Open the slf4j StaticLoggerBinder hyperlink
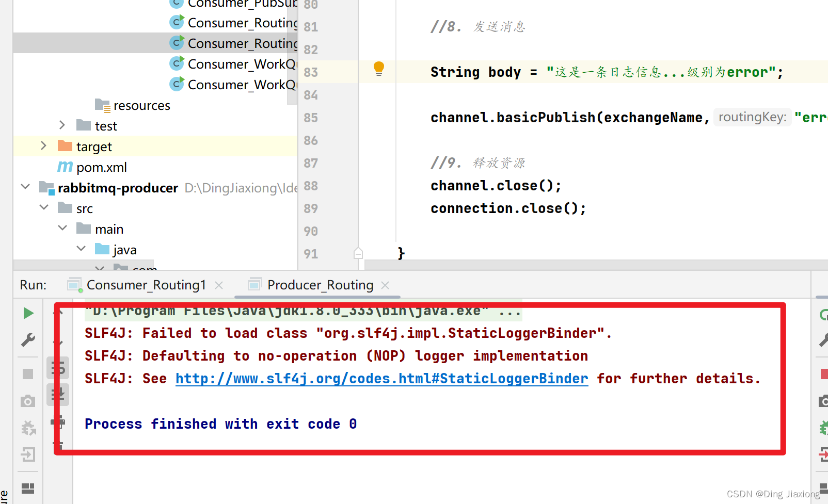Image resolution: width=828 pixels, height=504 pixels. pos(381,379)
